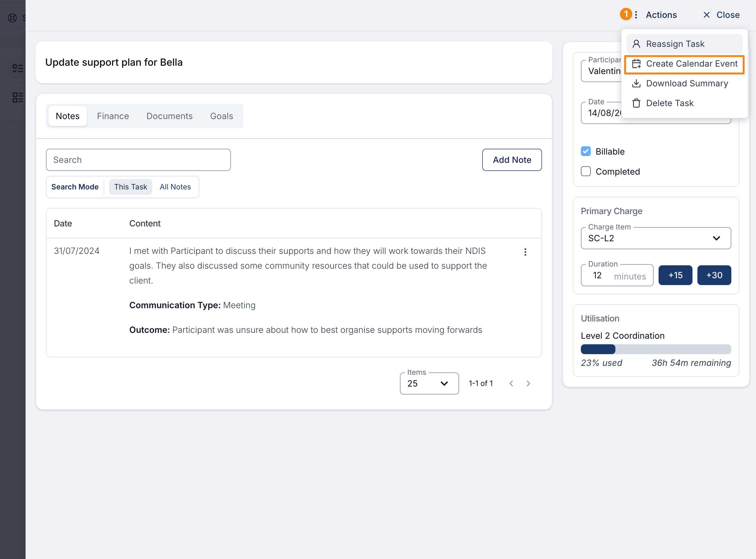
Task: Click the Actions three-dot menu icon
Action: tap(636, 15)
